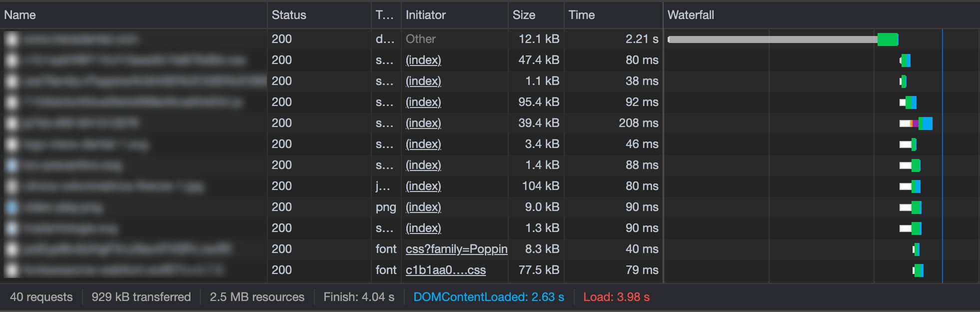Open the (index) initiator link for the 47.4 kB request
The width and height of the screenshot is (980, 312).
click(423, 60)
